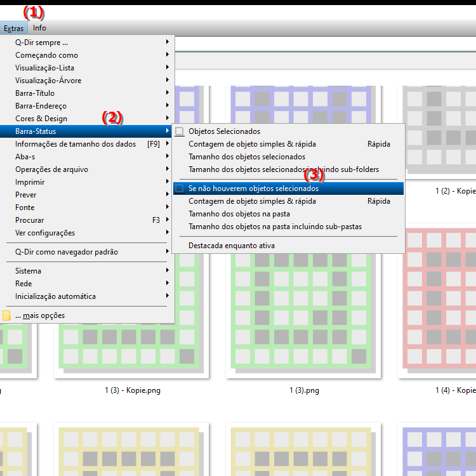Open the Procurar F3 entry
The height and width of the screenshot is (476, 476).
(x=87, y=220)
